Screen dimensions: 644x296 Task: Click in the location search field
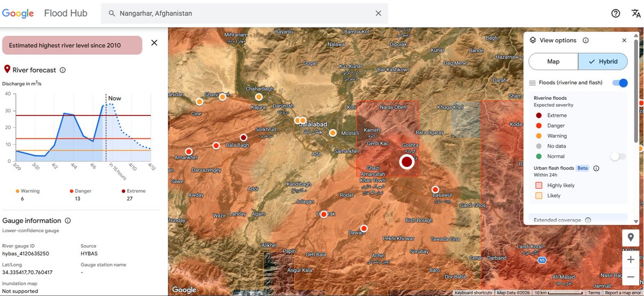tap(244, 13)
